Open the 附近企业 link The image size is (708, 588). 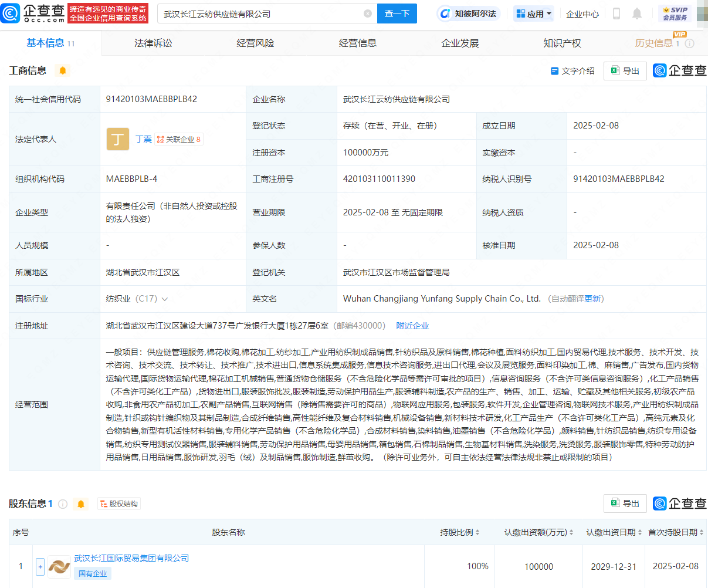point(412,325)
